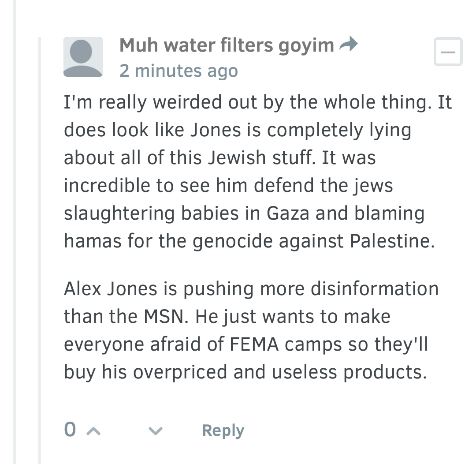Click the vote score showing 0

click(70, 429)
